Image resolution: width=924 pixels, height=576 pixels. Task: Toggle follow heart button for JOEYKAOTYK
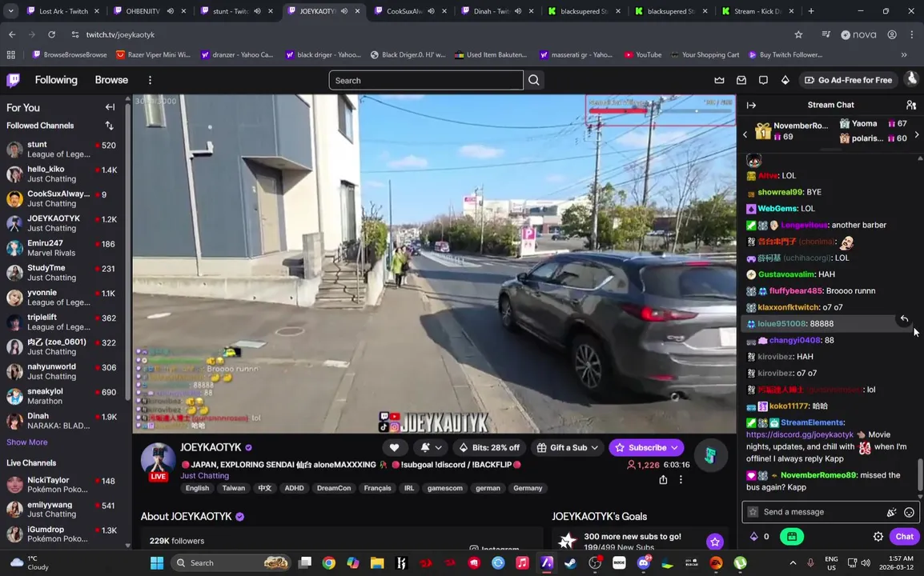(x=394, y=448)
